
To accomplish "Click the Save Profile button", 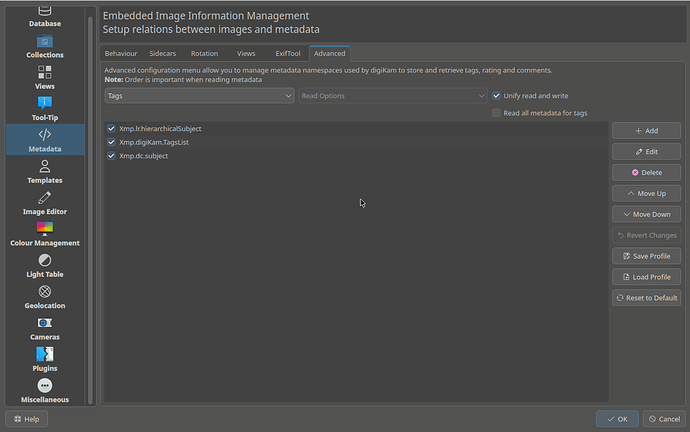I will tap(646, 256).
